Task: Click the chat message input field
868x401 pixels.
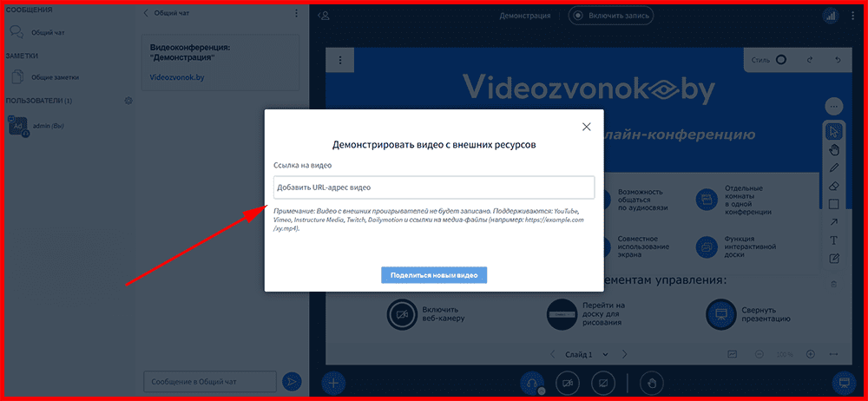Action: (210, 382)
